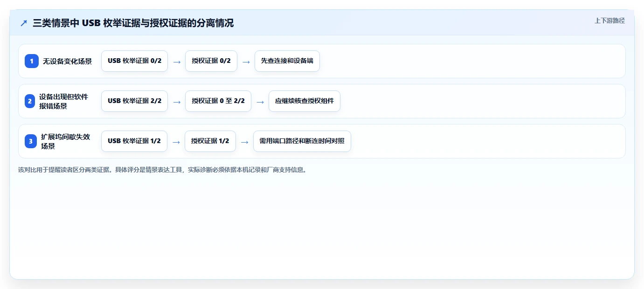Click the footnote starting 该对比用于提醒读者
Viewport: 644px width, 289px height.
162,170
